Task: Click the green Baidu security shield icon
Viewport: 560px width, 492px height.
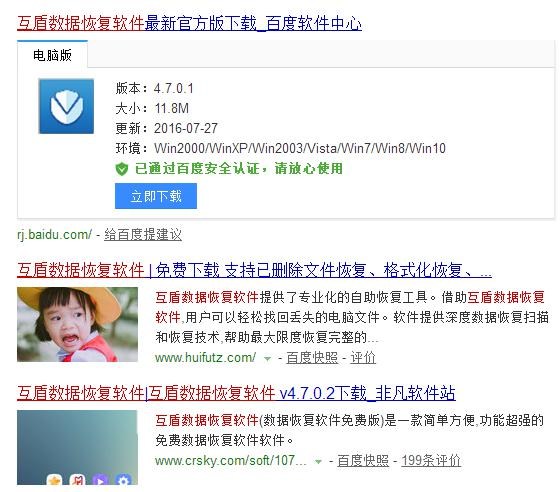Action: point(122,169)
